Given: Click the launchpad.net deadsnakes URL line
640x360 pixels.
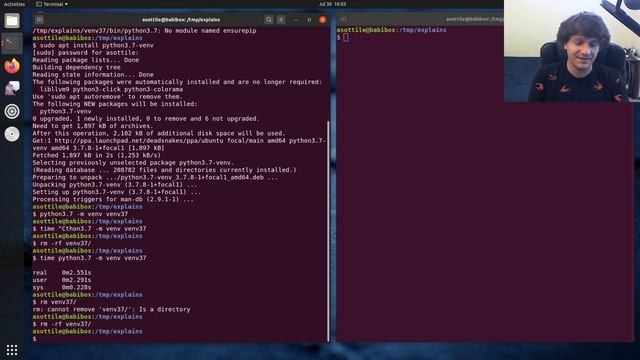Looking at the screenshot, I should click(x=179, y=140).
